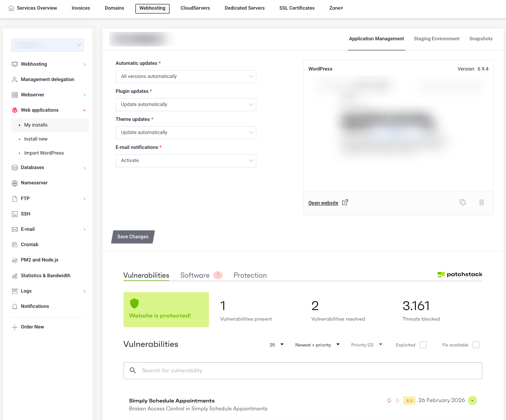506x420 pixels.
Task: Click the SSH terminal icon in sidebar
Action: pos(14,214)
